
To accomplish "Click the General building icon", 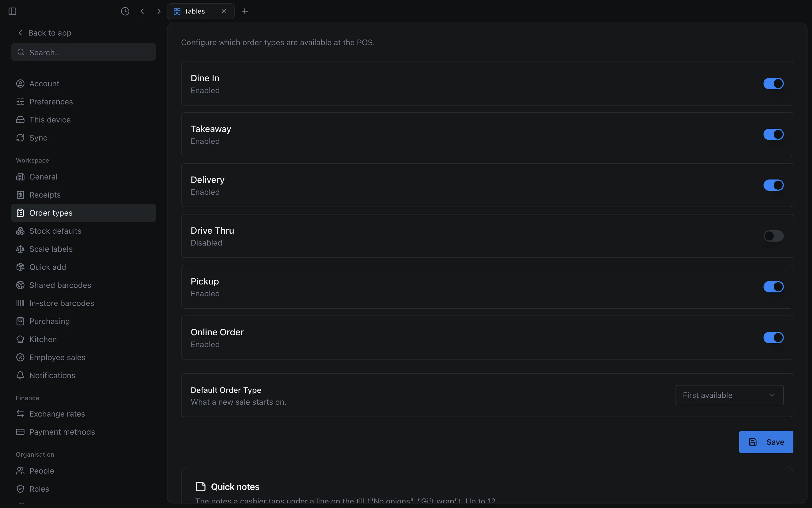I will coord(21,177).
